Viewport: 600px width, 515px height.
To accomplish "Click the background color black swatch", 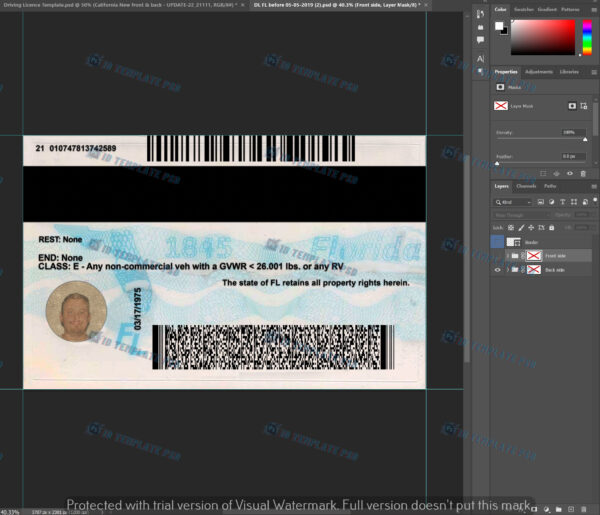I will pos(505,31).
